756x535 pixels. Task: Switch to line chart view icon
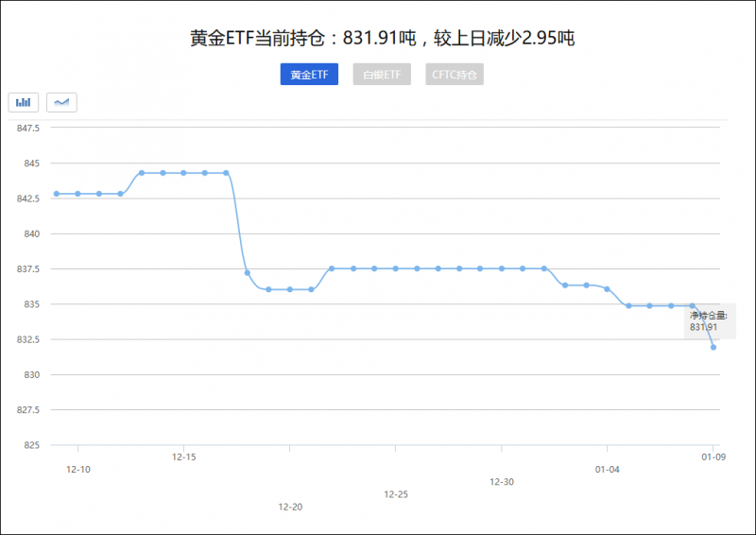click(x=61, y=102)
